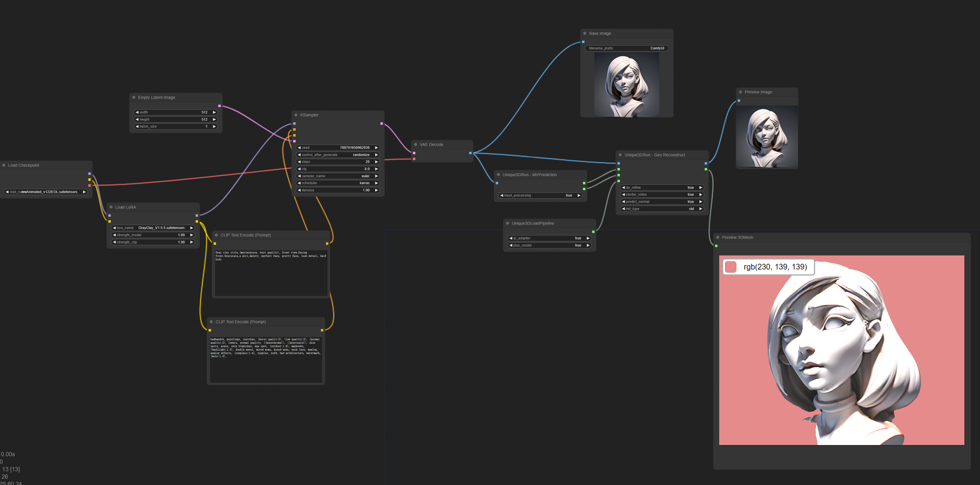
Task: Collapse the KSampler node via its dot
Action: 296,115
